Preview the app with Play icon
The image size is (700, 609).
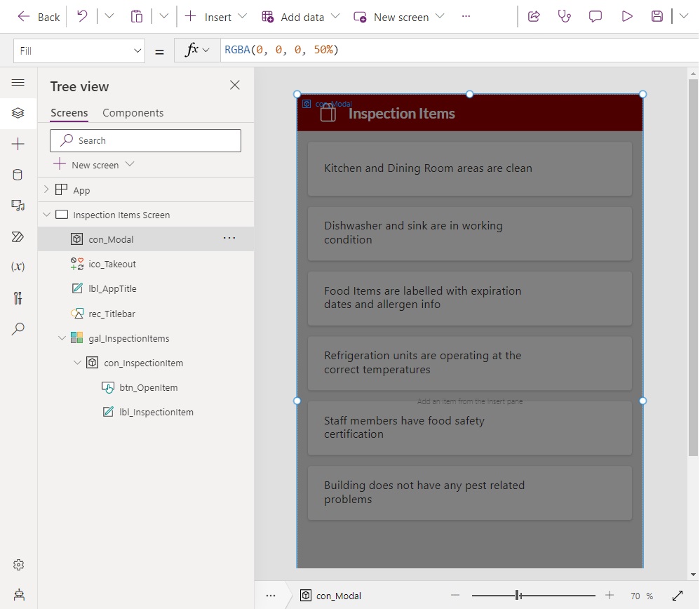627,17
